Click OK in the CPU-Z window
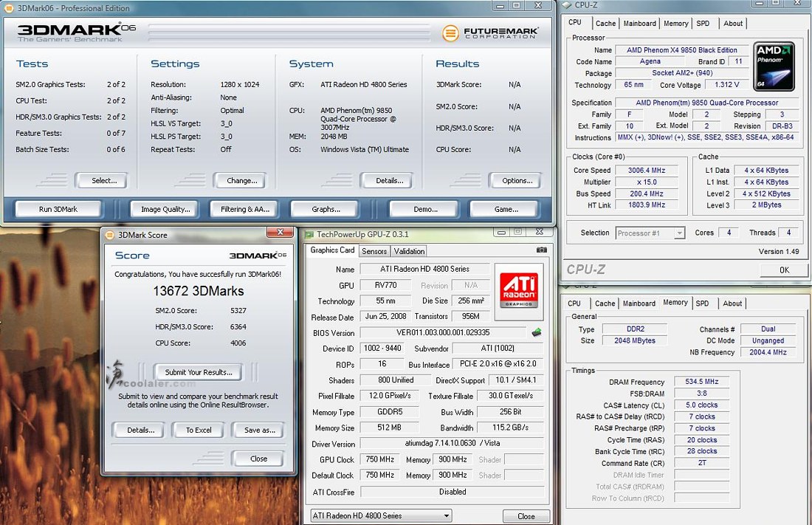 coord(784,270)
